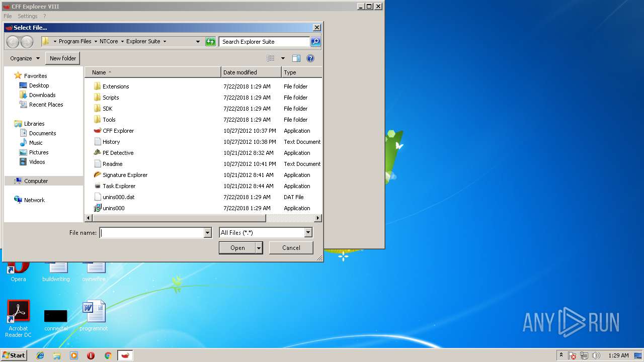
Task: Open the File name history dropdown
Action: click(x=207, y=233)
